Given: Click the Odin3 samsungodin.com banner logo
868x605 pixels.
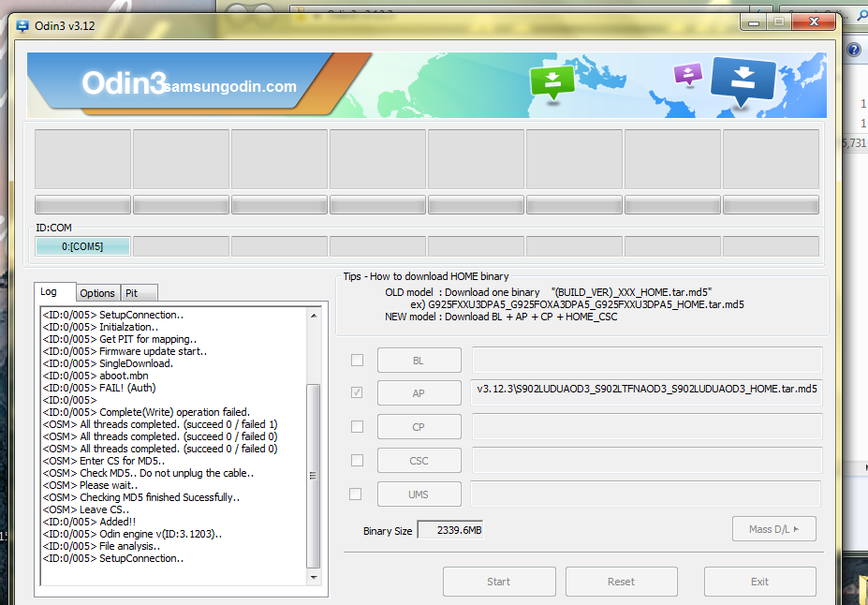Looking at the screenshot, I should pyautogui.click(x=189, y=84).
